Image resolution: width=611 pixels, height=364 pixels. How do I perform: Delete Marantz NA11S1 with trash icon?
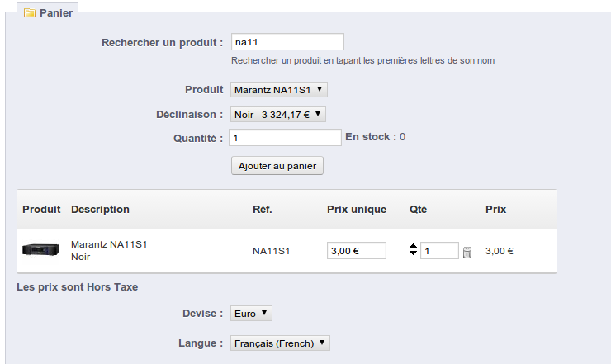tap(467, 252)
